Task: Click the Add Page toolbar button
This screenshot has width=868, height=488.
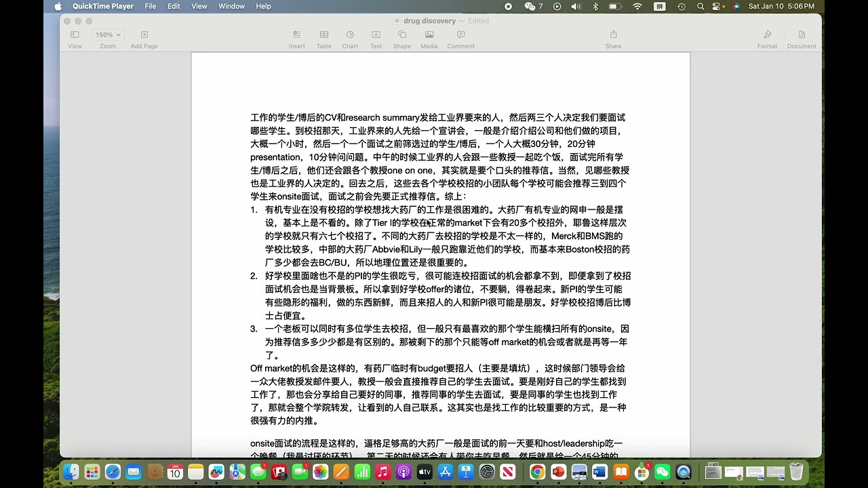Action: pyautogui.click(x=144, y=39)
